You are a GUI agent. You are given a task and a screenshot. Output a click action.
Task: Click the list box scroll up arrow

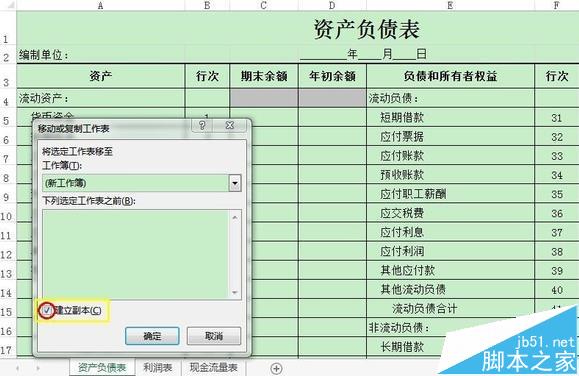(235, 218)
